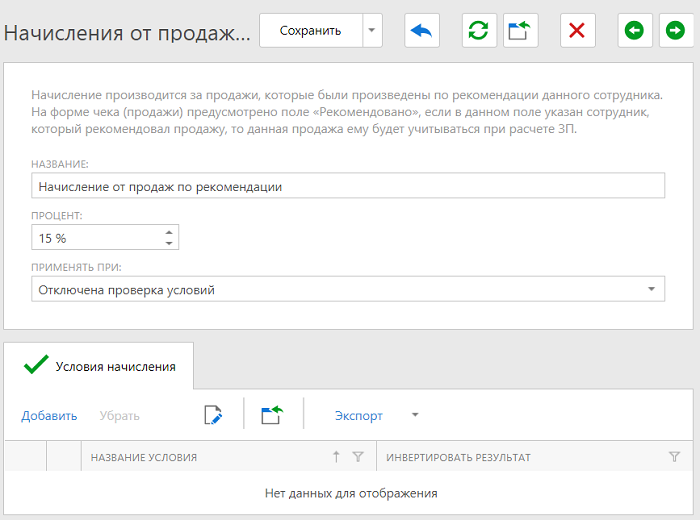Screen dimensions: 700x520
Task: Select the Условия начисления tab
Action: pyautogui.click(x=99, y=366)
